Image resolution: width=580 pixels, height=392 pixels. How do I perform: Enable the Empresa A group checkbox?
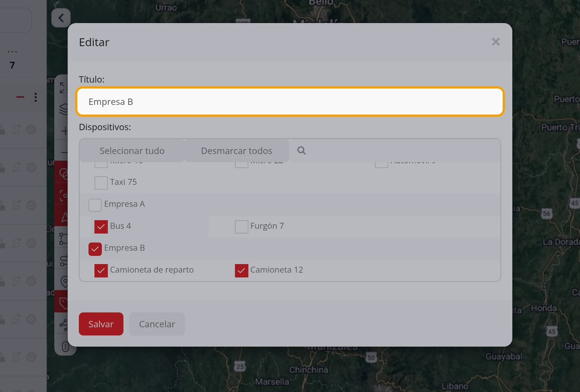click(x=95, y=205)
